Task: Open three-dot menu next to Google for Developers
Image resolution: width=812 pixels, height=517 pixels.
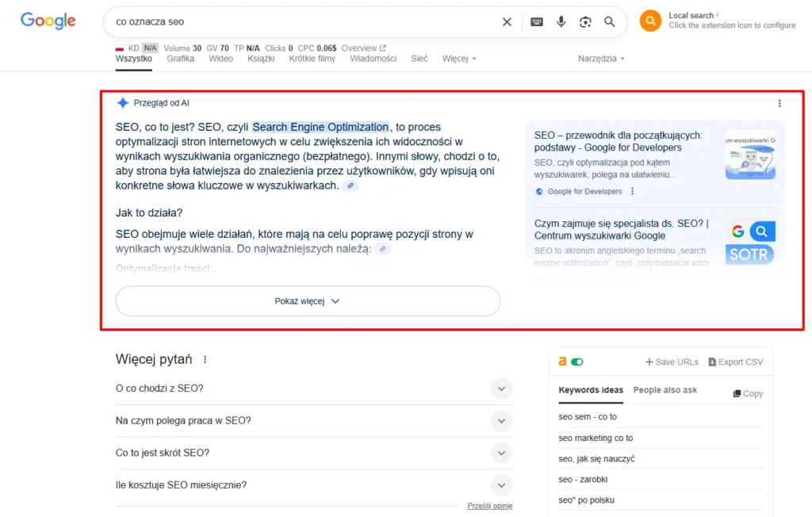Action: click(632, 191)
